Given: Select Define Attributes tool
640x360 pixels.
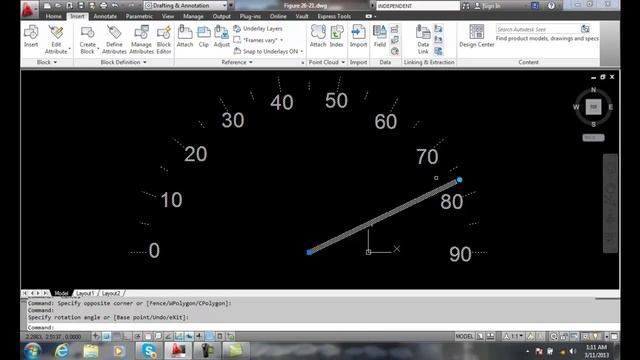Looking at the screenshot, I should pyautogui.click(x=114, y=39).
